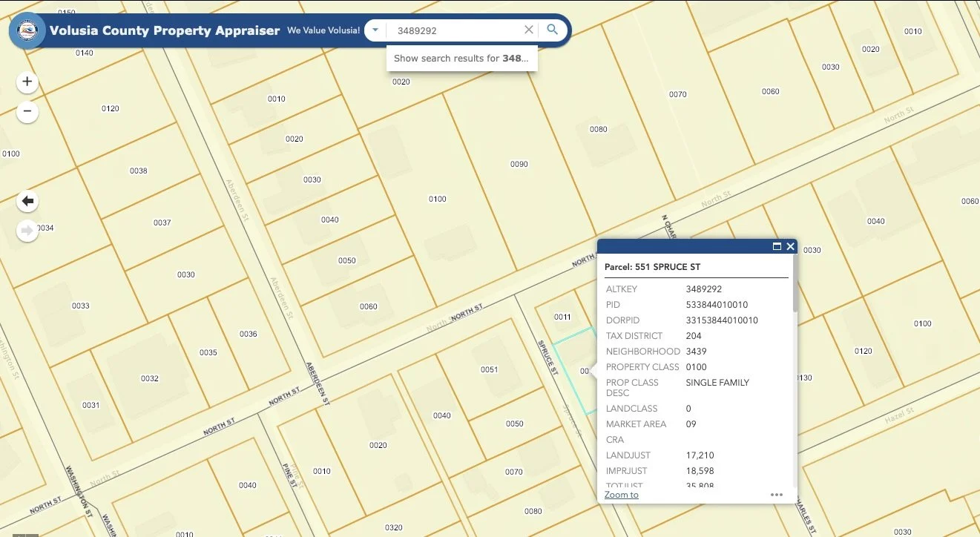Click parcel 0100 on the map
The image size is (980, 537).
438,199
